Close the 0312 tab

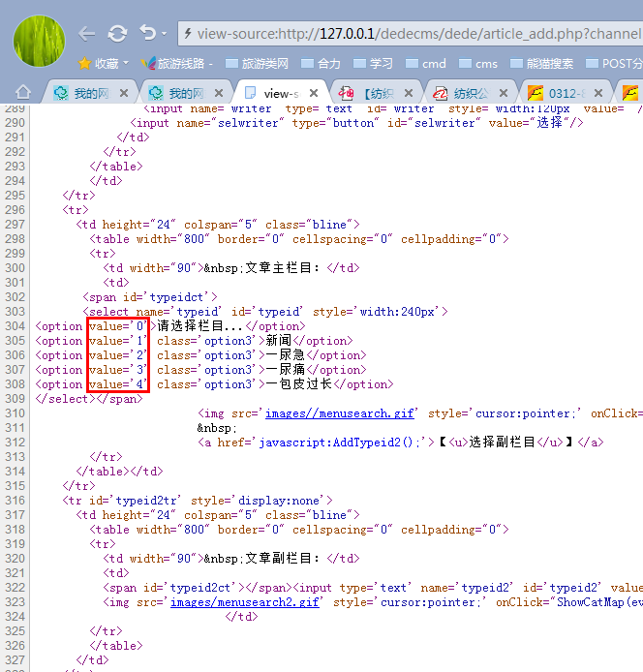598,93
